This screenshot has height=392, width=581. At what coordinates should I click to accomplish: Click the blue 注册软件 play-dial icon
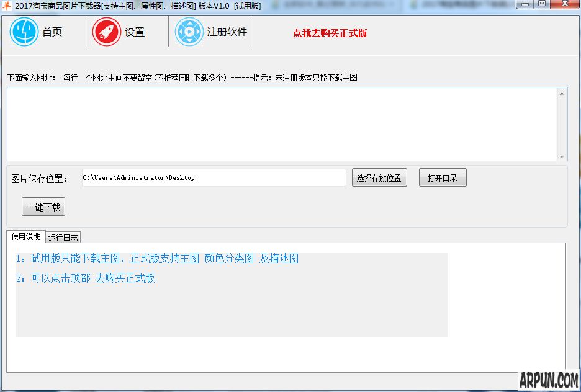tap(189, 32)
